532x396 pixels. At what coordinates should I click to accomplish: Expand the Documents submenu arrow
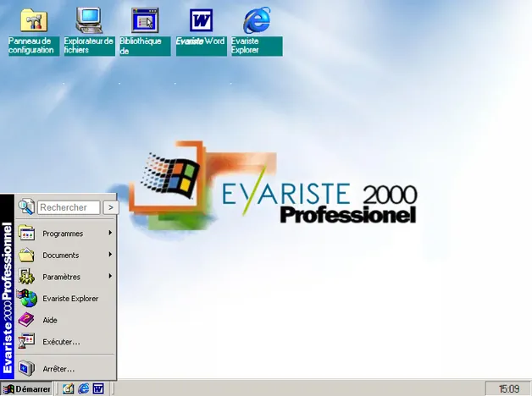click(x=110, y=255)
